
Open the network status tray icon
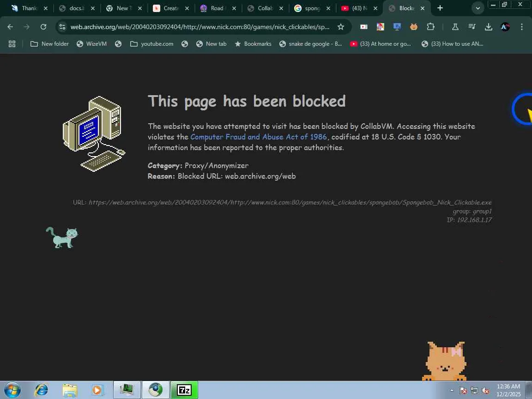click(x=474, y=391)
